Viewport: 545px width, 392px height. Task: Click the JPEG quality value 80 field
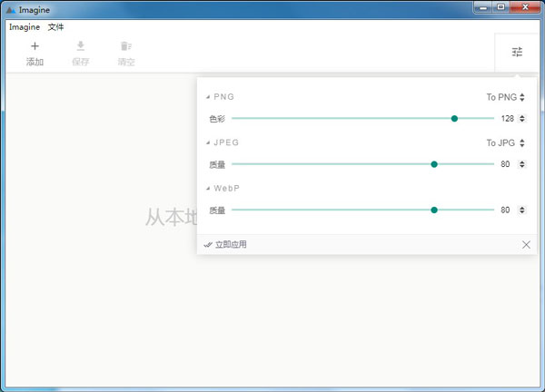pos(505,164)
